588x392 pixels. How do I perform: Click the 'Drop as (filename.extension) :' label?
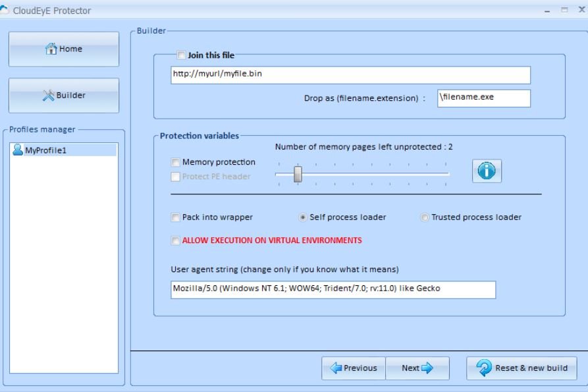365,98
